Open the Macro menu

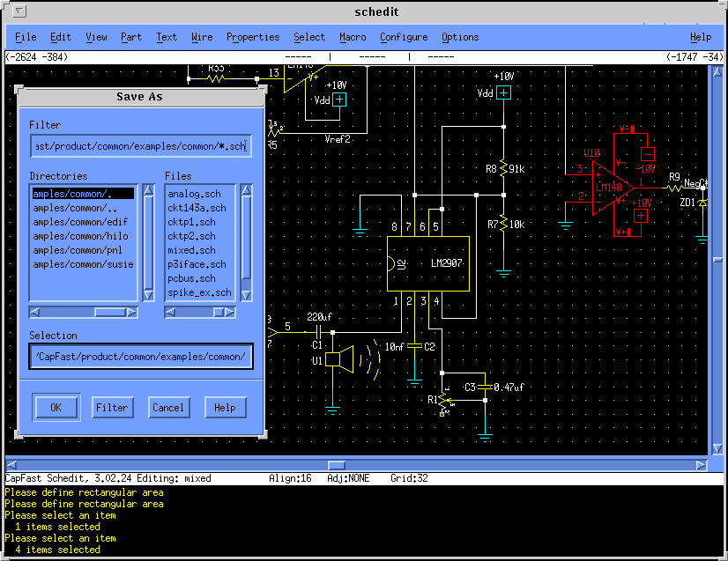353,37
